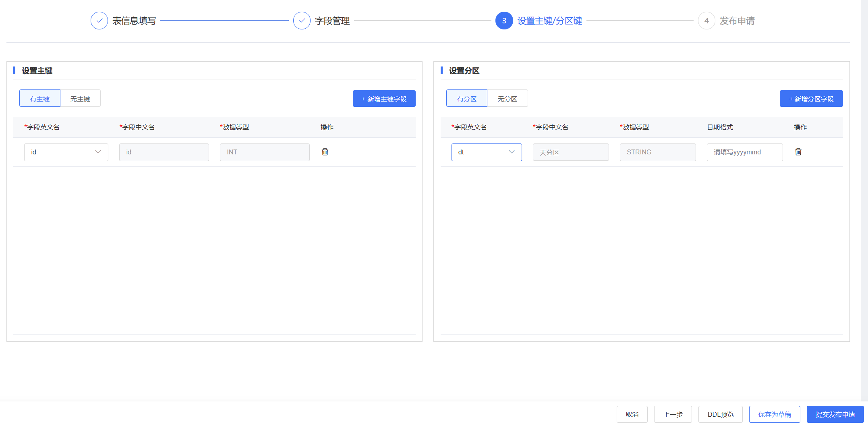Open the id primary key field dropdown
This screenshot has height=426, width=868.
pos(66,152)
